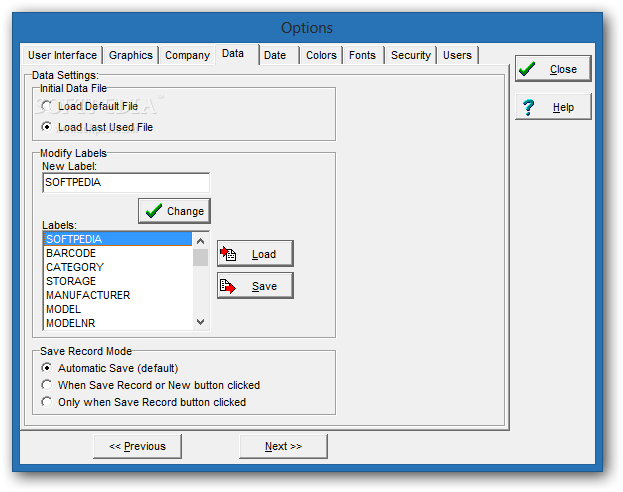Go to << Previous options page
The height and width of the screenshot is (492, 623).
point(137,446)
